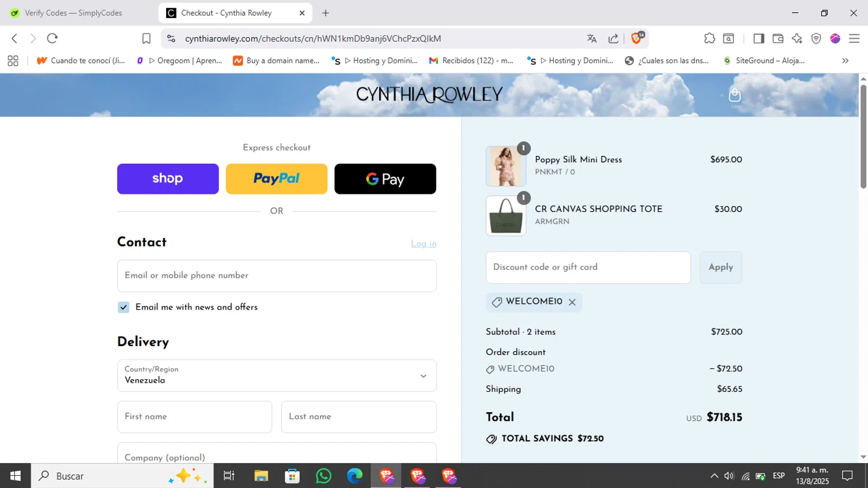Click the browser forward arrow
The width and height of the screenshot is (868, 488).
pos(33,38)
